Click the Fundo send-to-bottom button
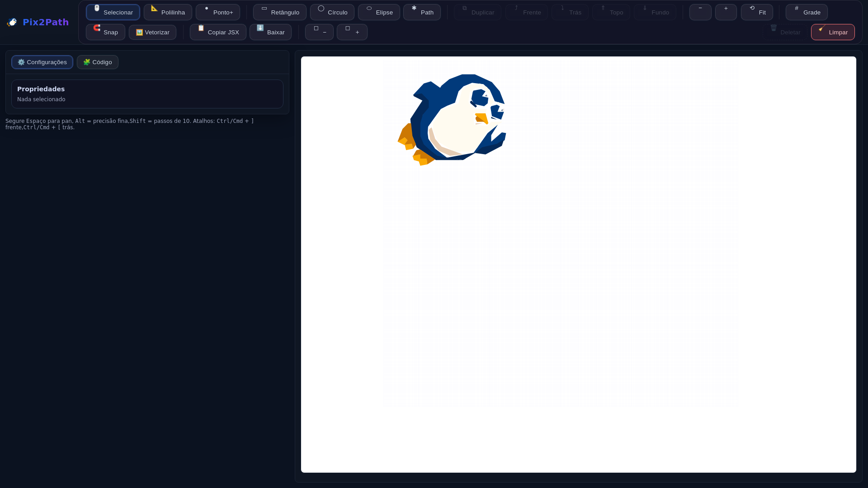This screenshot has width=868, height=488. (655, 12)
